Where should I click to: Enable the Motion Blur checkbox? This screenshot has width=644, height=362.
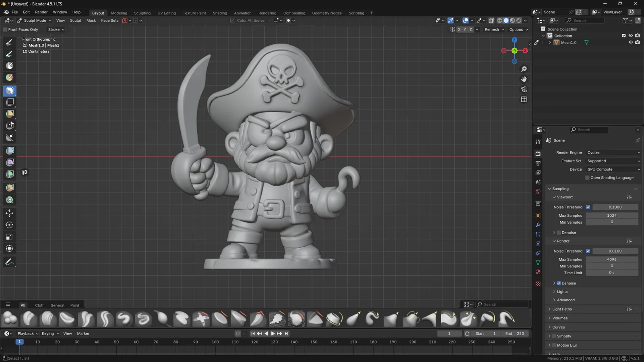(554, 345)
